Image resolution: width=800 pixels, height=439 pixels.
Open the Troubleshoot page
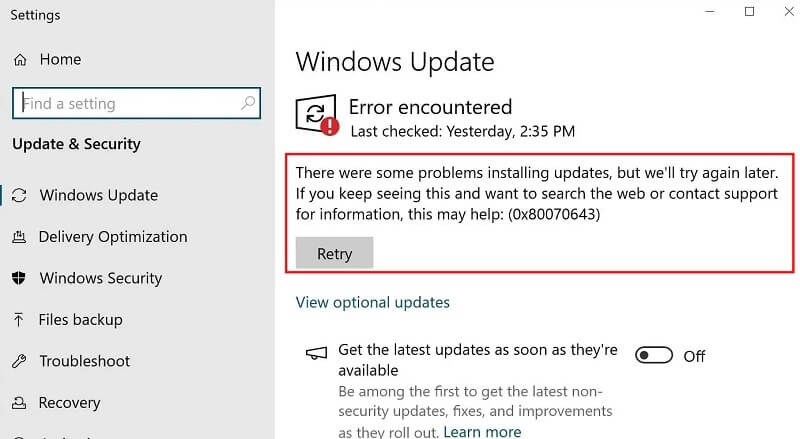83,361
